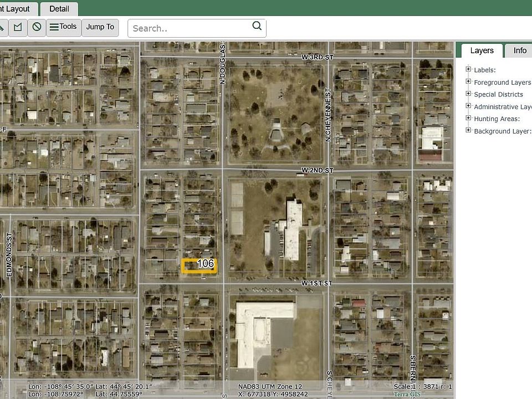
Task: Expand the Foreground Layers node
Action: click(x=468, y=81)
